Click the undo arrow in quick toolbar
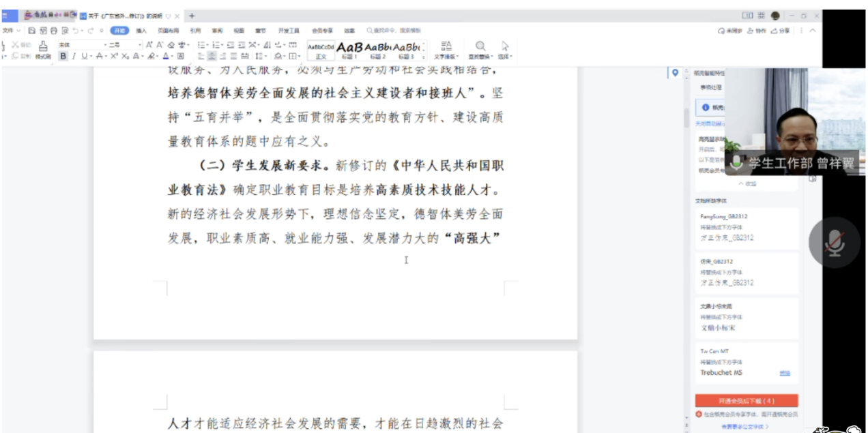The width and height of the screenshot is (868, 433). pyautogui.click(x=75, y=31)
